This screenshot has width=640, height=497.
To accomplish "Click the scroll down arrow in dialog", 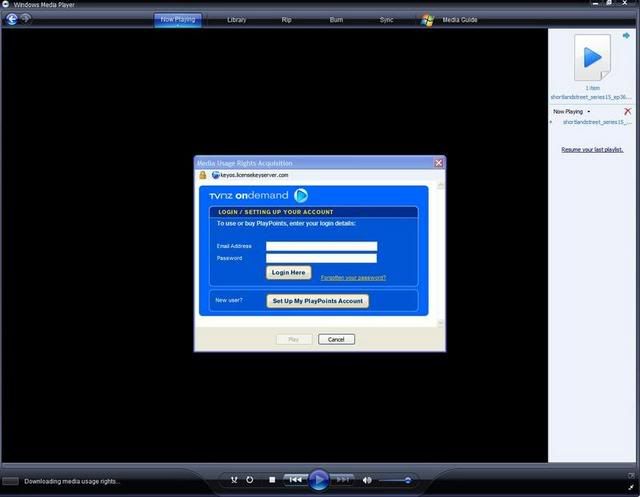I will click(x=440, y=324).
